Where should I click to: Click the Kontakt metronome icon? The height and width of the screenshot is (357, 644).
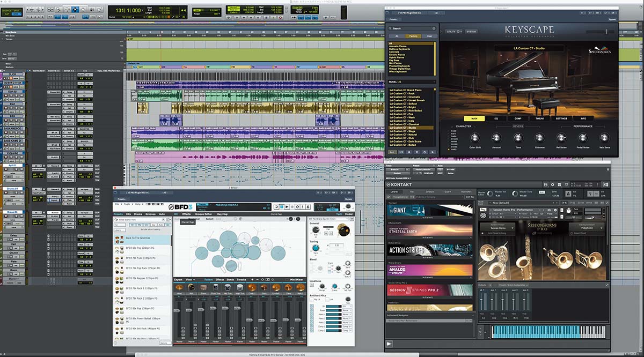(x=568, y=194)
